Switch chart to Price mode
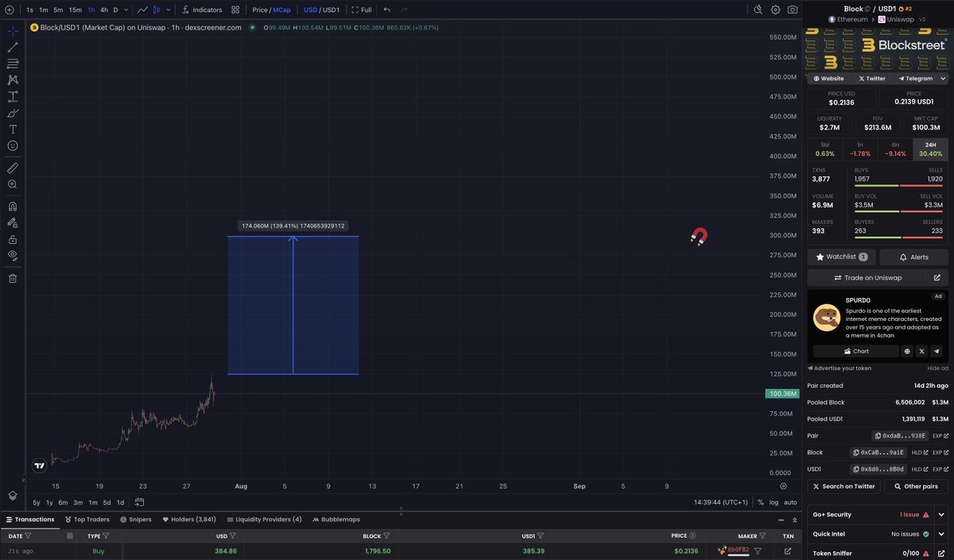This screenshot has height=560, width=954. [259, 10]
